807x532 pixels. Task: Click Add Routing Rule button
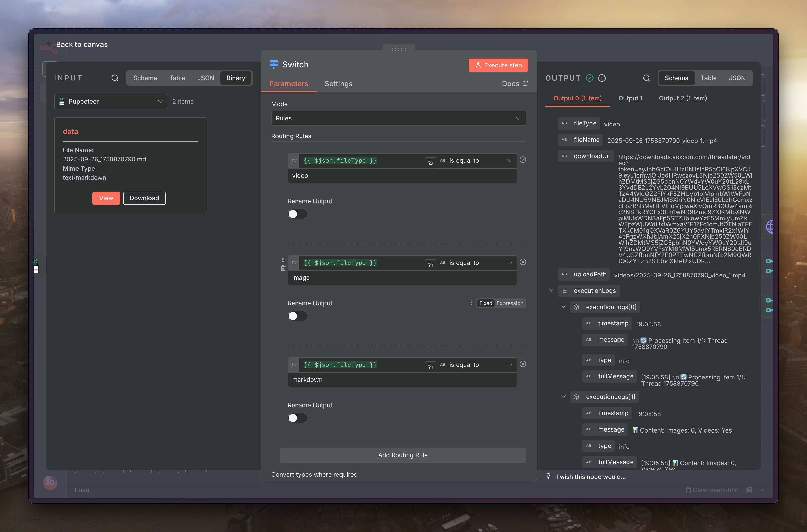tap(403, 455)
